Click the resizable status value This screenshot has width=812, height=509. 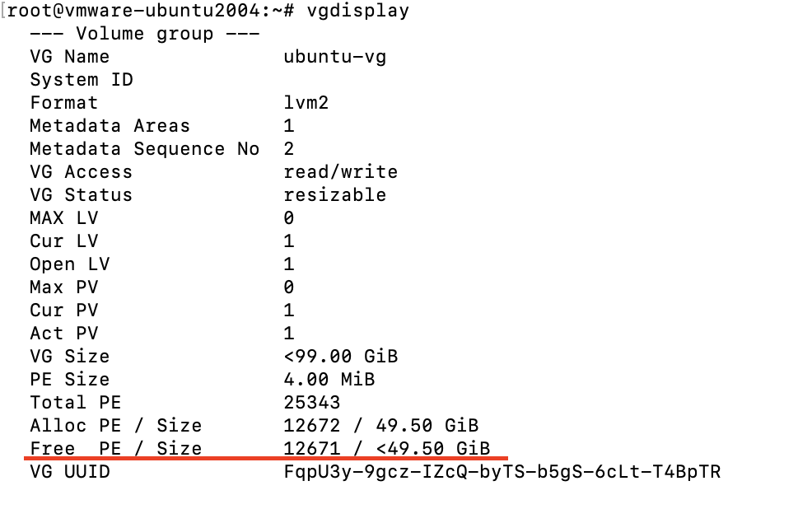pyautogui.click(x=334, y=195)
